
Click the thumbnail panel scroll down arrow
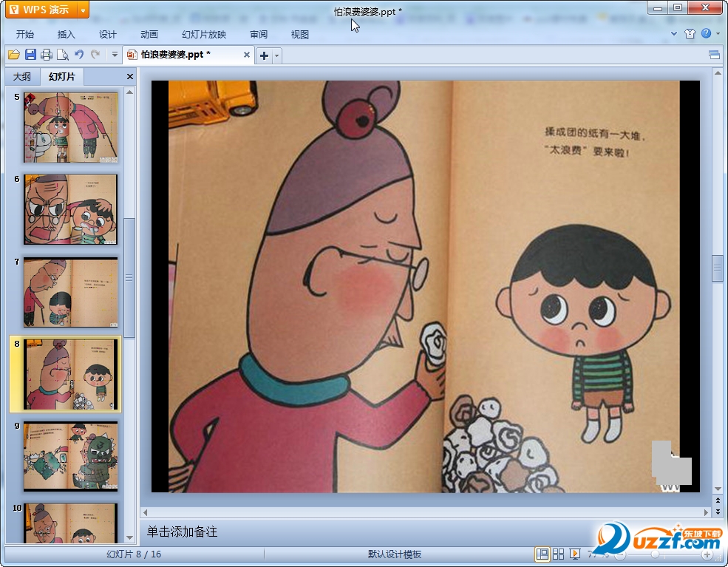tap(129, 537)
